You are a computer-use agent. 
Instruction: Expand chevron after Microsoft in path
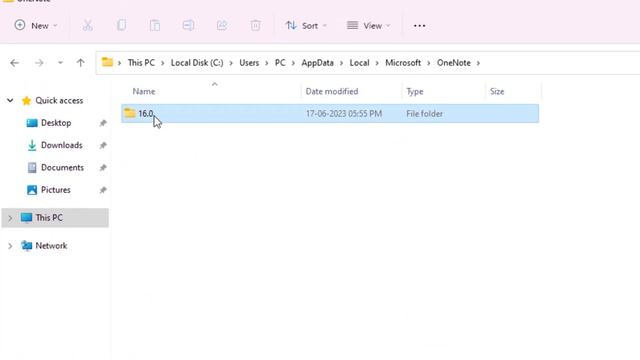[x=429, y=63]
